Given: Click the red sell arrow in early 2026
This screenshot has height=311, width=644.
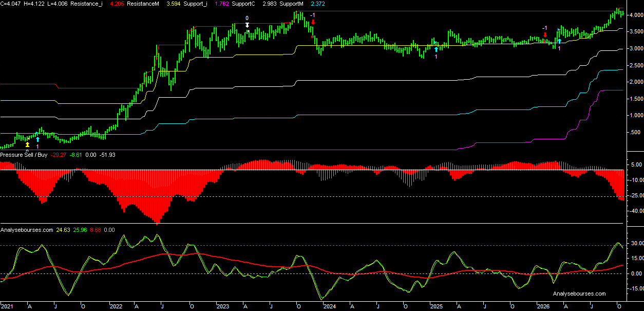Looking at the screenshot, I should 545,35.
